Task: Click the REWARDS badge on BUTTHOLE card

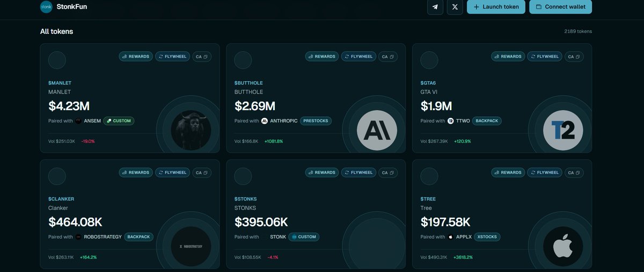Action: (x=322, y=56)
